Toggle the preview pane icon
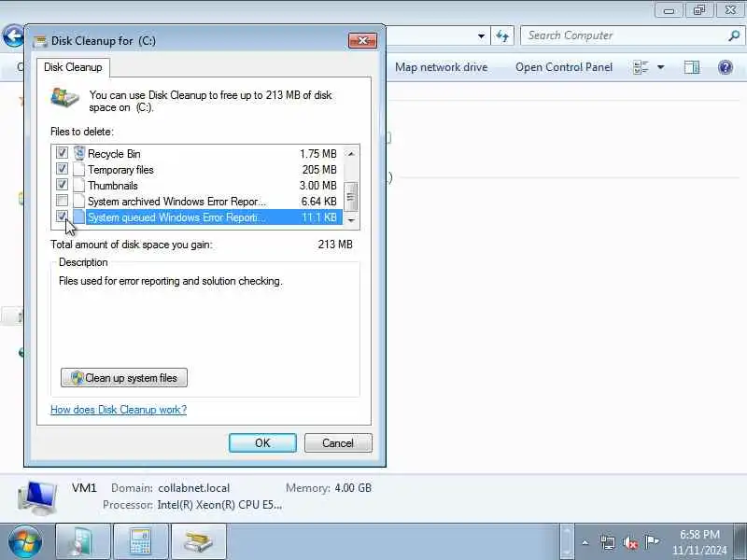The width and height of the screenshot is (747, 560). click(692, 67)
